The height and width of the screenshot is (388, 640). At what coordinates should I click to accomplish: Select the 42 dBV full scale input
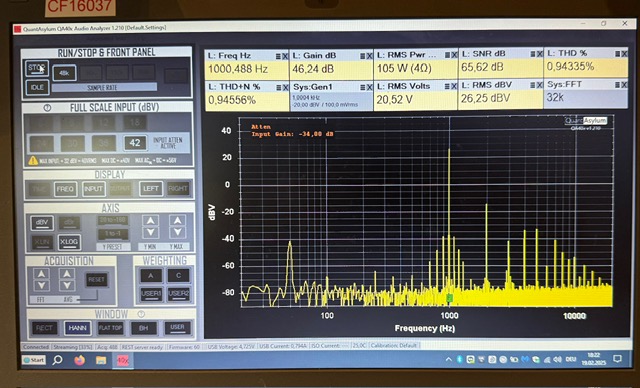(135, 143)
